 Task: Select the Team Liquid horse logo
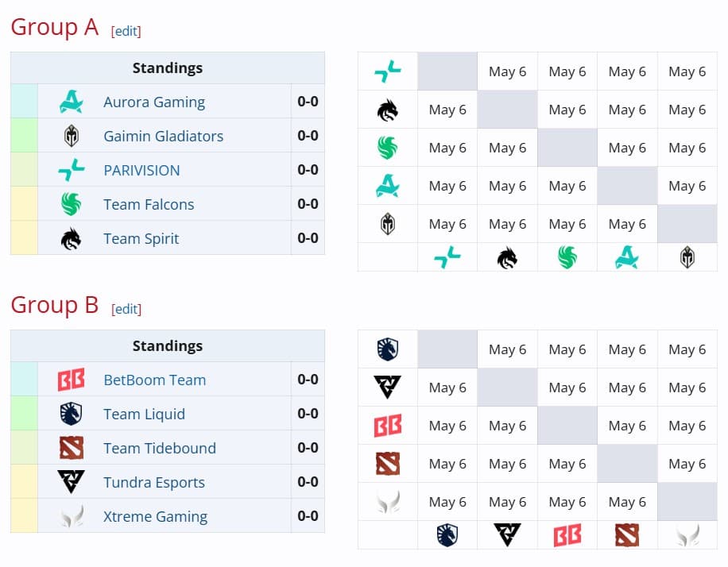(x=71, y=414)
